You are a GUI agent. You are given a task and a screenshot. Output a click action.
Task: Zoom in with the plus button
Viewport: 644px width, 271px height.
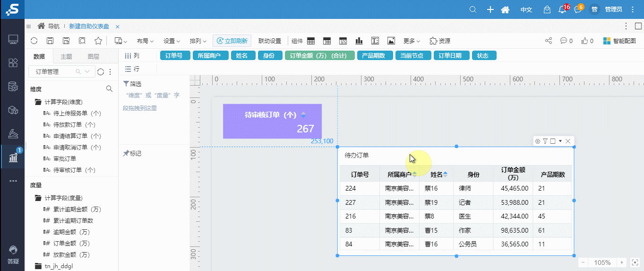point(622,262)
